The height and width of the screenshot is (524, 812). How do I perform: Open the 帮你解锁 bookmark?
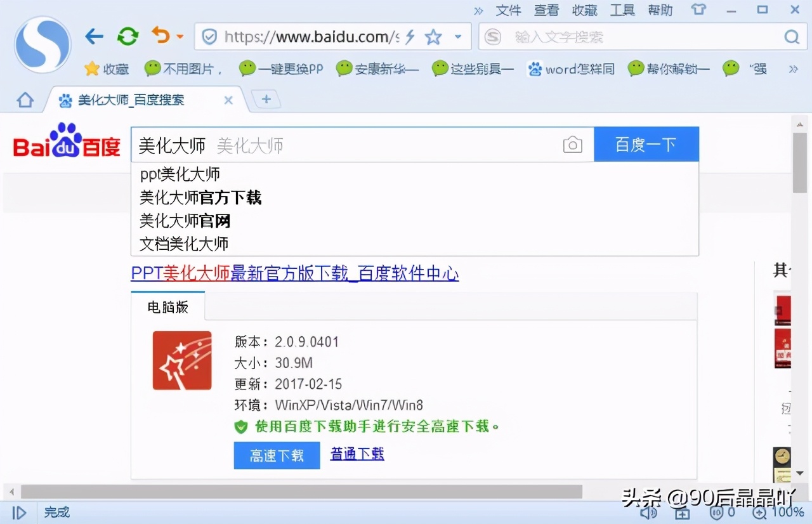point(668,69)
